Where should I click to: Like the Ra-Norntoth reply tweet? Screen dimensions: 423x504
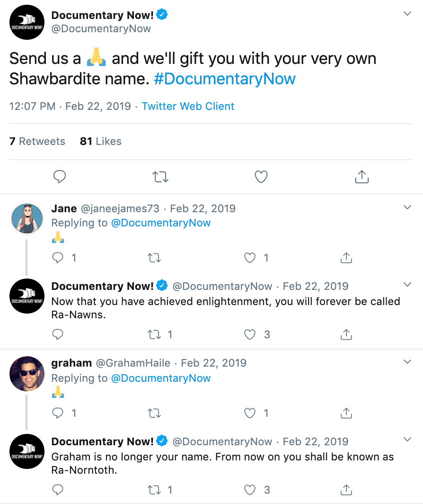[250, 490]
